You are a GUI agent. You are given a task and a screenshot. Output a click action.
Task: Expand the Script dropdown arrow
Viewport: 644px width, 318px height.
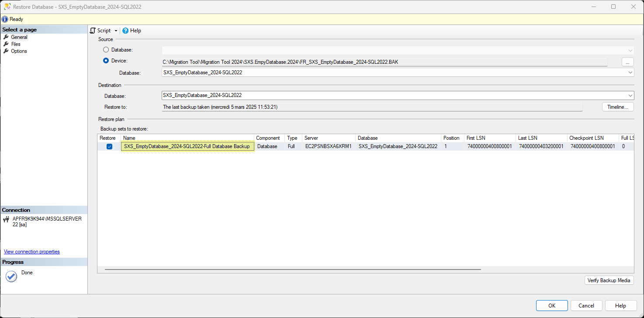click(116, 31)
